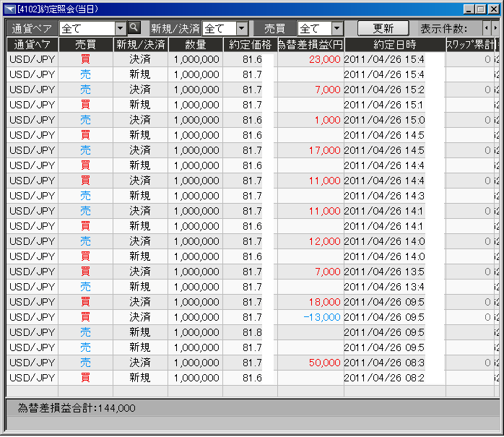Click the 売買 column header
This screenshot has width=504, height=437.
85,44
